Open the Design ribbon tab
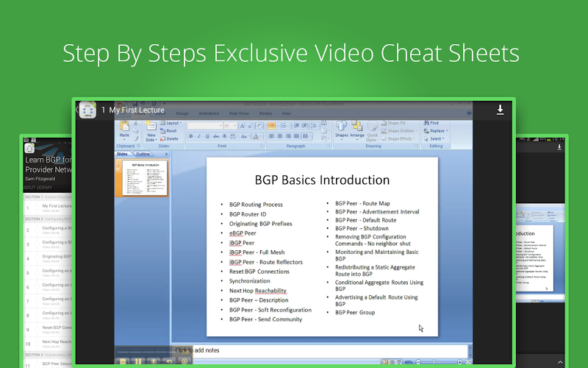The height and width of the screenshot is (368, 588). [182, 113]
